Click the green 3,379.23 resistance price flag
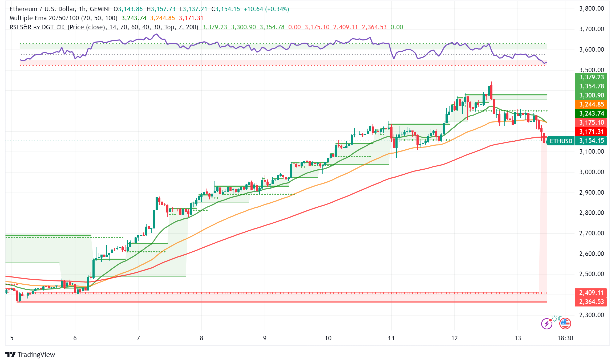Image resolution: width=615 pixels, height=364 pixels. (x=591, y=77)
